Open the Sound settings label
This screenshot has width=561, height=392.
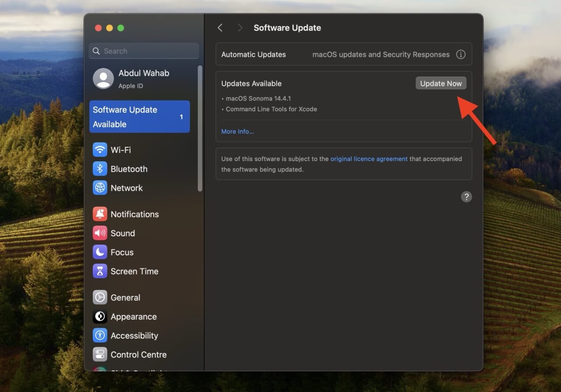click(123, 233)
